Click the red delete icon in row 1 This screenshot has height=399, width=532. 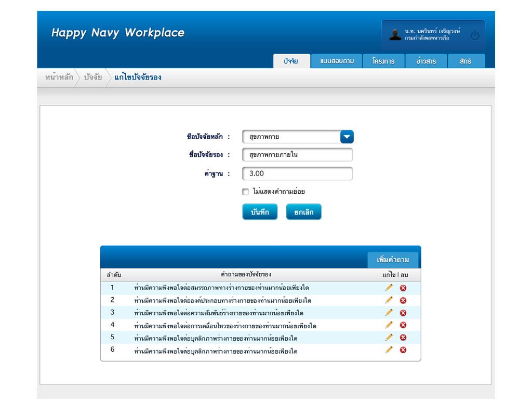(403, 288)
